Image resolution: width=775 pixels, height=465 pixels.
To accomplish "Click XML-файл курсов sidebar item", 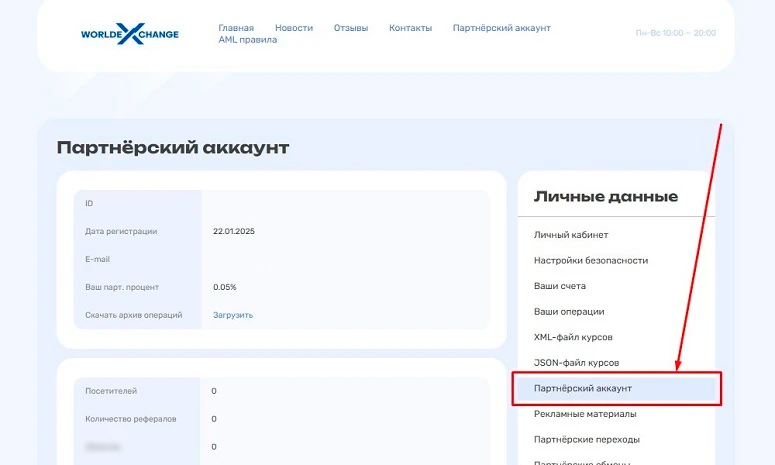I will [573, 337].
